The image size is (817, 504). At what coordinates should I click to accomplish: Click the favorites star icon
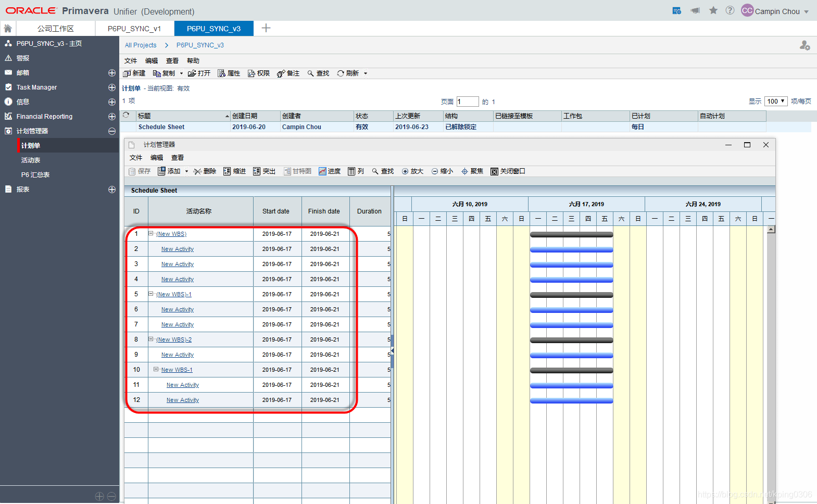pyautogui.click(x=713, y=10)
